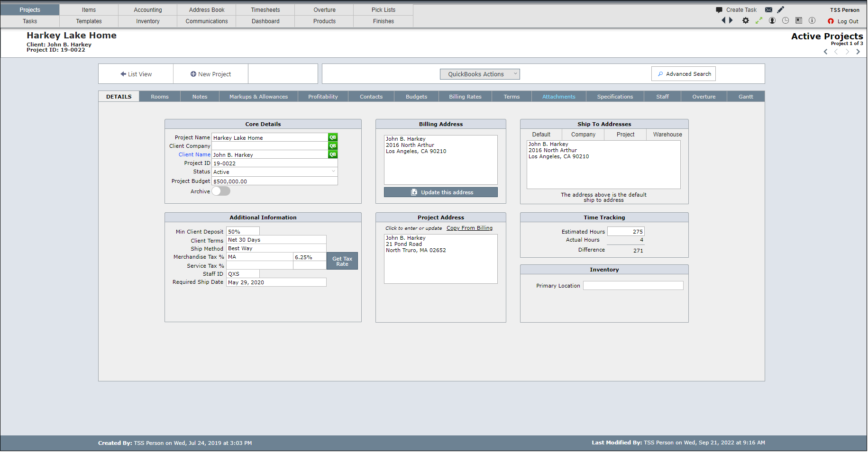Click the Advanced Search button

[684, 74]
